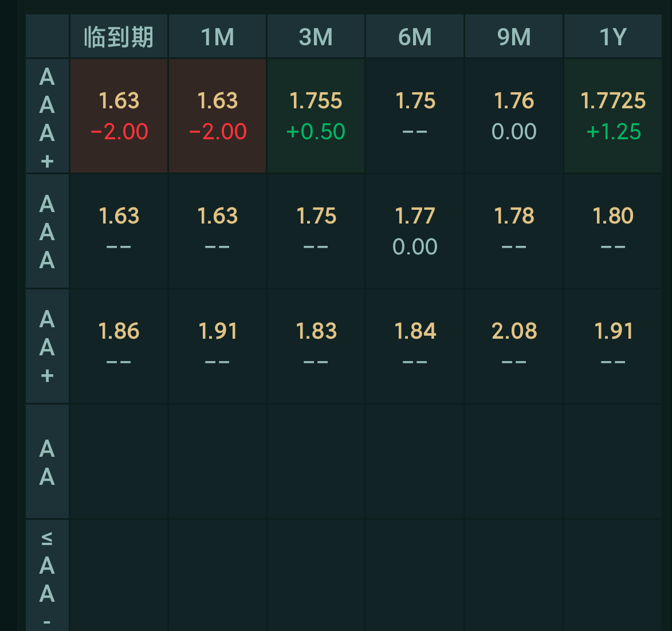Select the AAA rating row header
Viewport: 672px width, 631px height.
click(47, 232)
